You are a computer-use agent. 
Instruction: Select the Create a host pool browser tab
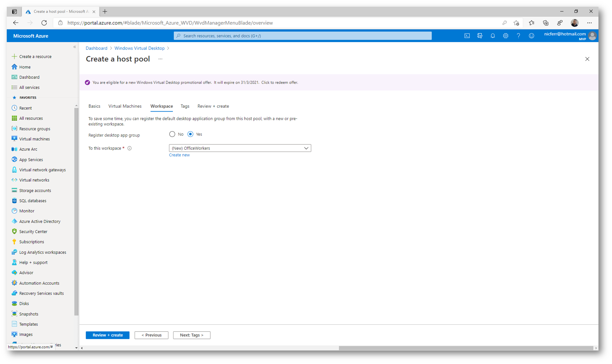coord(61,12)
